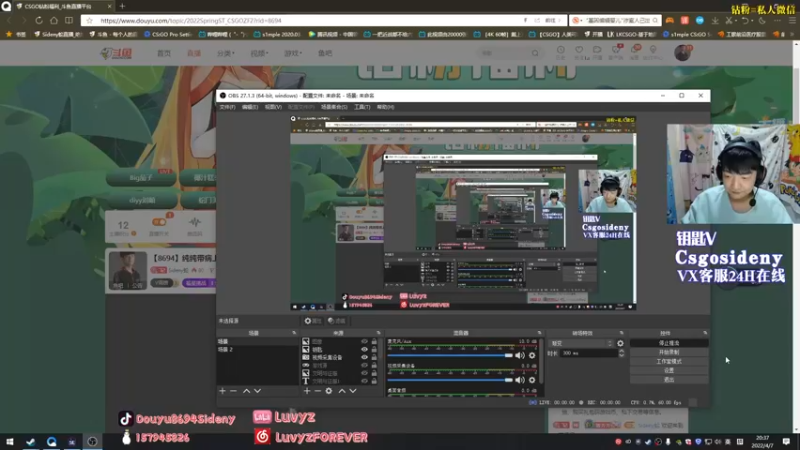Toggle lock on the second source row

point(374,349)
